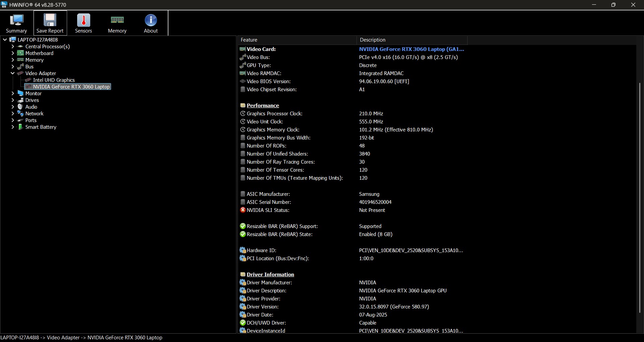
Task: Expand the Audio node arrow
Action: pos(12,107)
